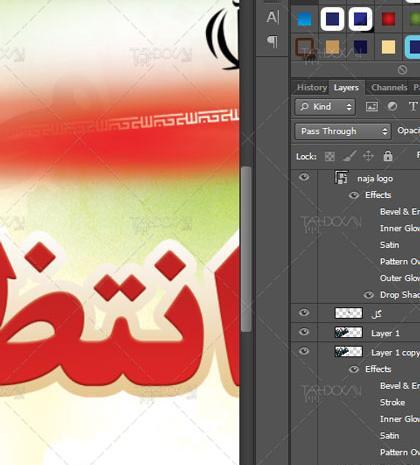Click Pattern Overlay under naja logo
This screenshot has height=465, width=420.
pos(400,262)
